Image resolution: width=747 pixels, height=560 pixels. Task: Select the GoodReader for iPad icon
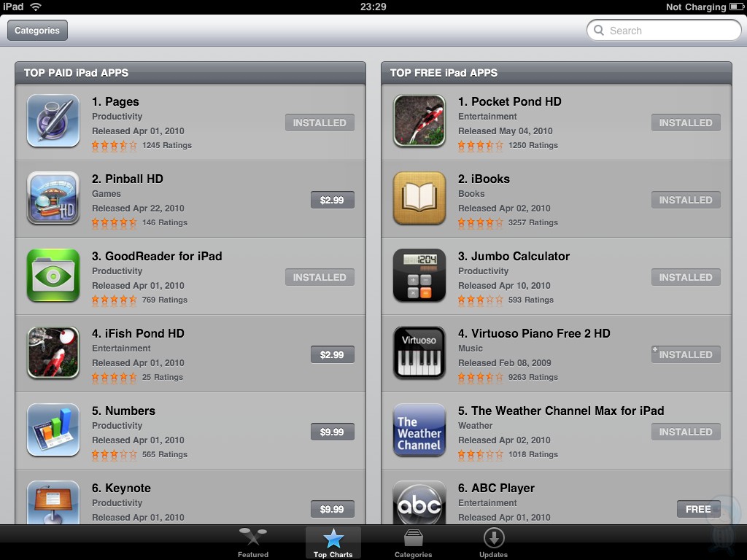click(53, 275)
